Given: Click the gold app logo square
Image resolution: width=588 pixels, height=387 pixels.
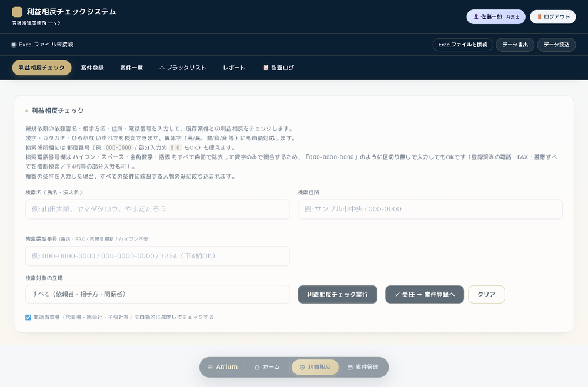Looking at the screenshot, I should (17, 12).
